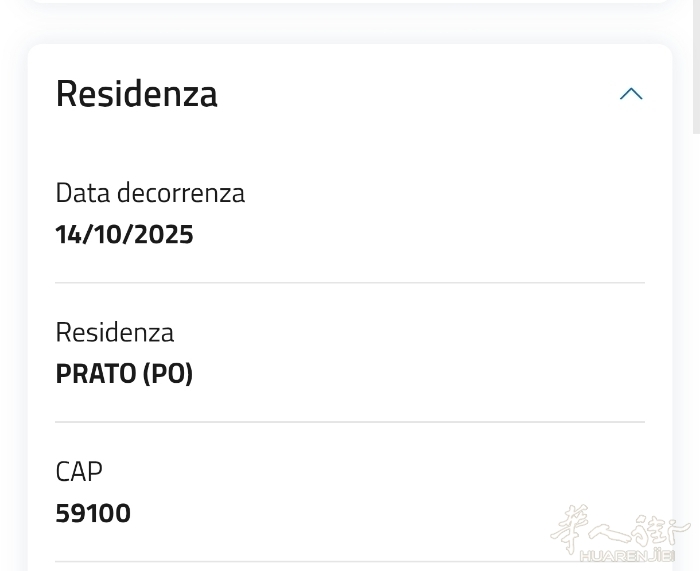This screenshot has height=571, width=700.
Task: Click the CAP field label
Action: 79,471
